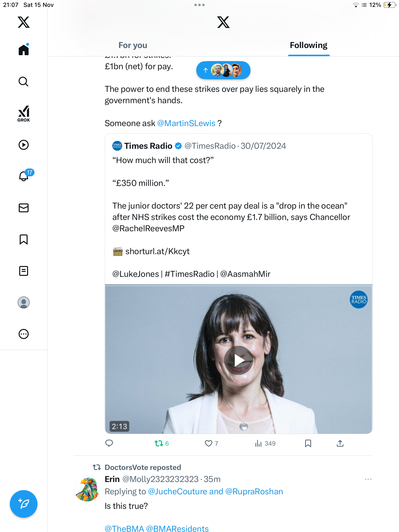
Task: Open the @MartinSLewis mention link
Action: pyautogui.click(x=186, y=123)
